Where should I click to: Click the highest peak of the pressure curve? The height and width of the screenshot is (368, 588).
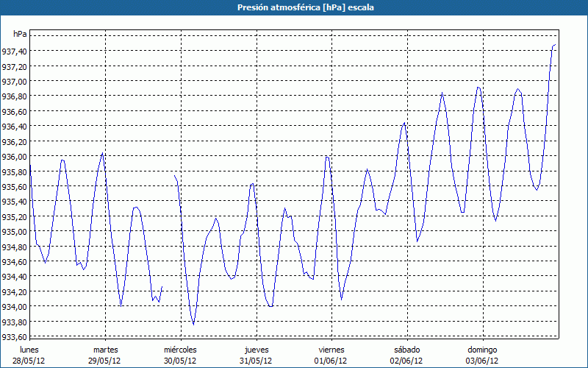tap(555, 45)
